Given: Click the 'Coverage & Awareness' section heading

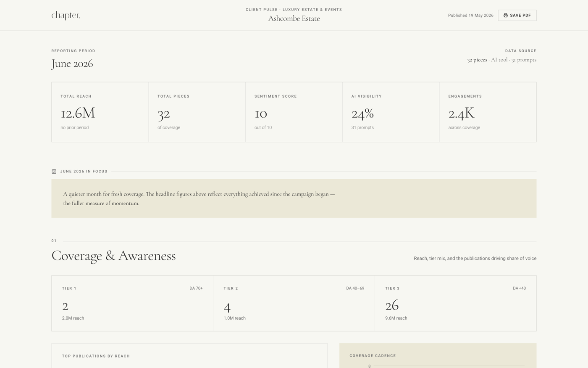Looking at the screenshot, I should pyautogui.click(x=113, y=256).
